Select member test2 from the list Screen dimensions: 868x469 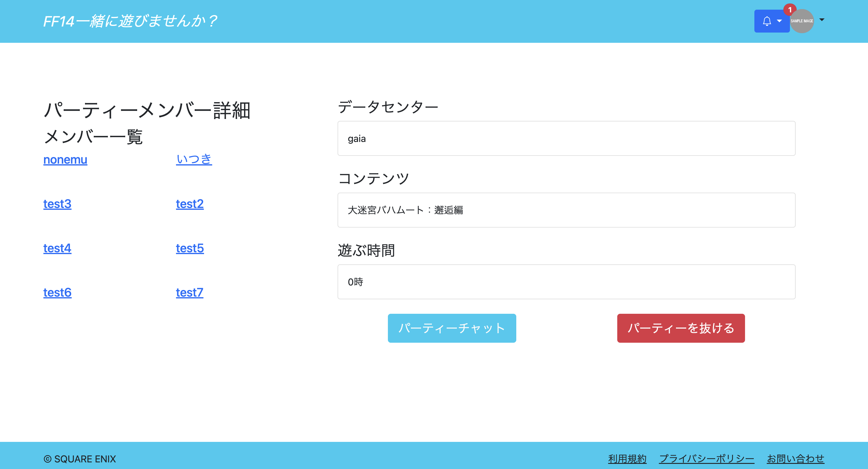click(x=189, y=204)
